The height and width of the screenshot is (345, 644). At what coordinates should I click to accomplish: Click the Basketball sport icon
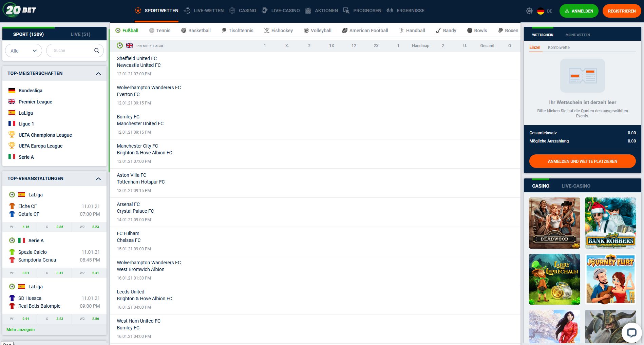pyautogui.click(x=184, y=31)
